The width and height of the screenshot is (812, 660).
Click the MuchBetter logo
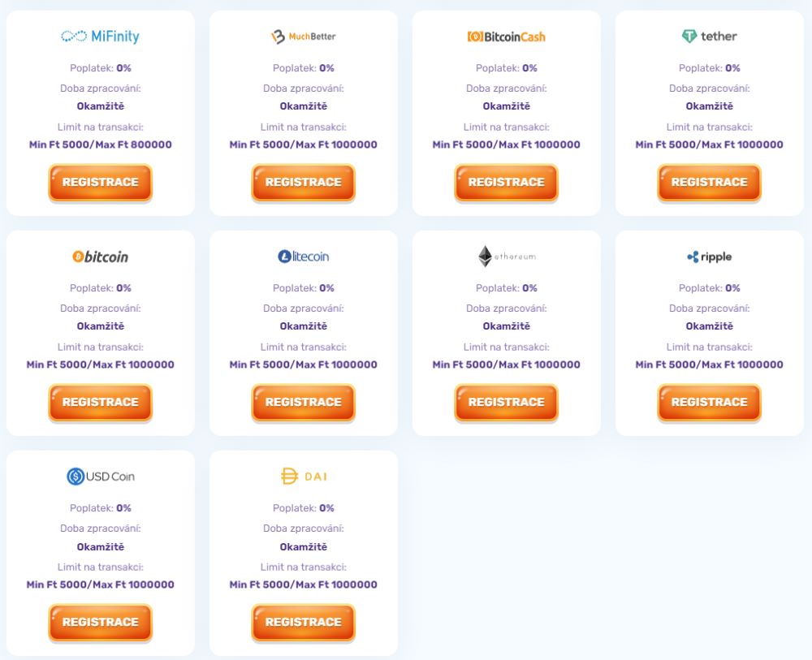304,37
